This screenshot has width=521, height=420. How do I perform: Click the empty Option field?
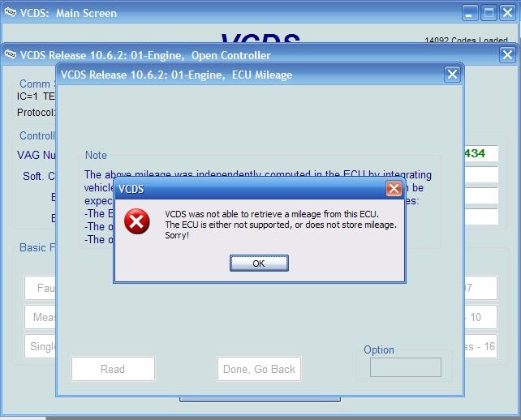tap(406, 367)
